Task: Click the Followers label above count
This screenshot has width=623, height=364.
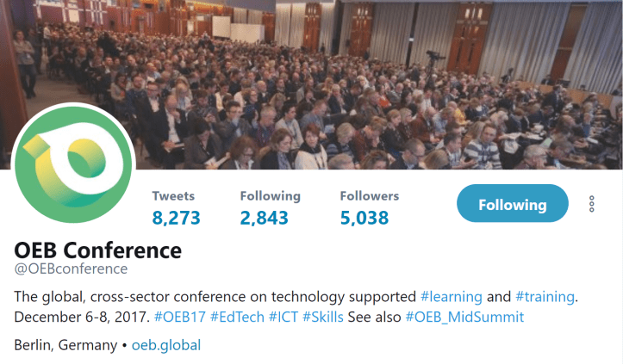Action: point(370,196)
